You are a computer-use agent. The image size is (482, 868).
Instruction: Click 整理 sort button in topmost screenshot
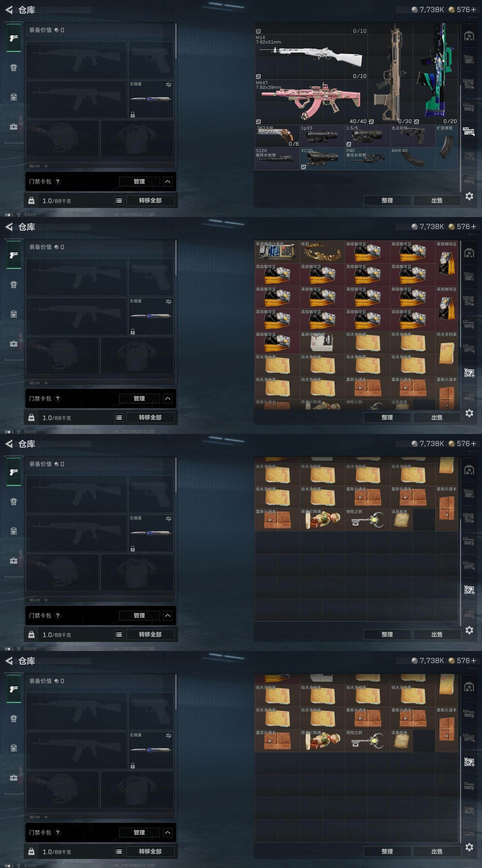(x=387, y=200)
